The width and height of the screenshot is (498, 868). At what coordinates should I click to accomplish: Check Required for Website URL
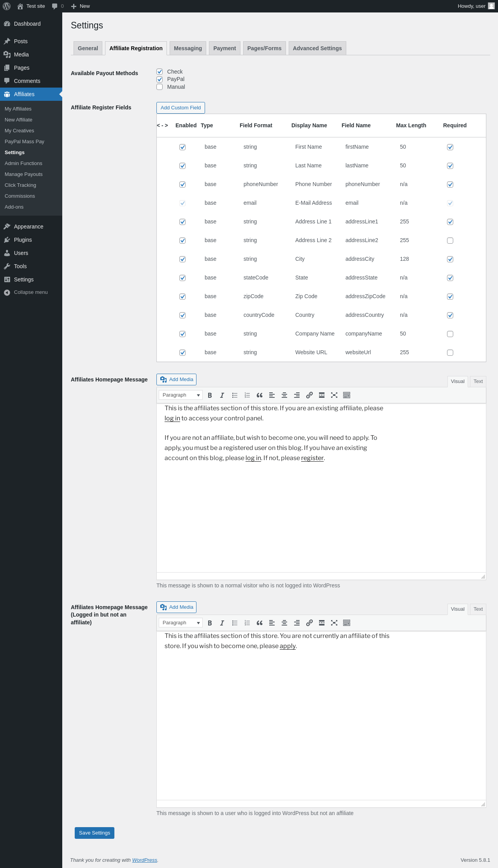[x=450, y=353]
